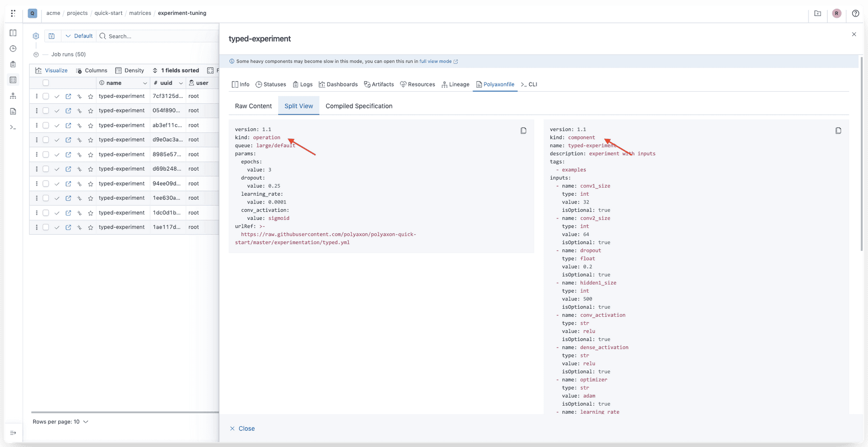
Task: Click the save view floppy disk icon
Action: coord(52,36)
